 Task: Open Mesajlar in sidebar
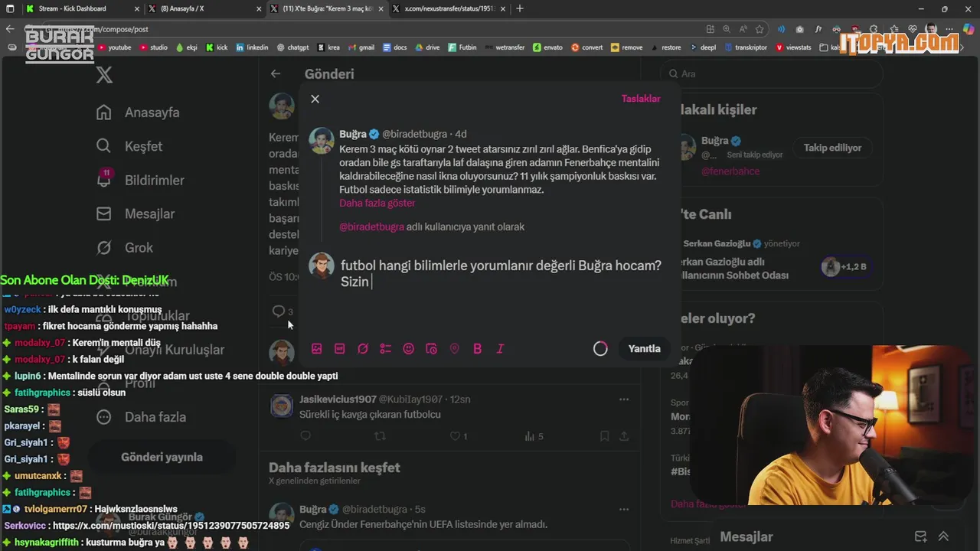(x=136, y=214)
